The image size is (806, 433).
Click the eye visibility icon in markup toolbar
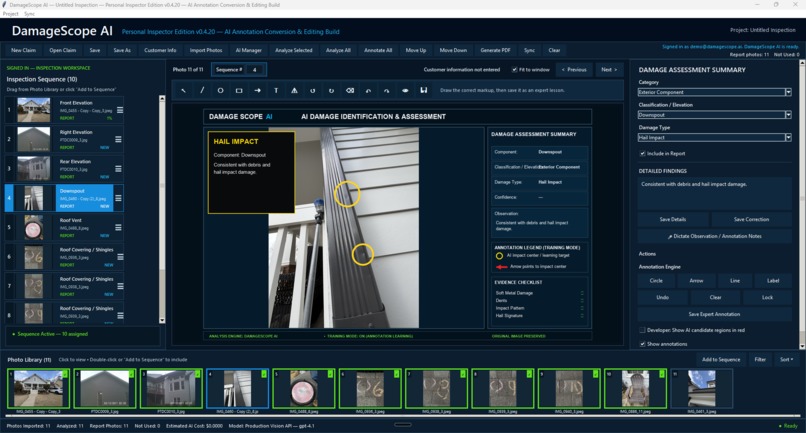tap(405, 91)
